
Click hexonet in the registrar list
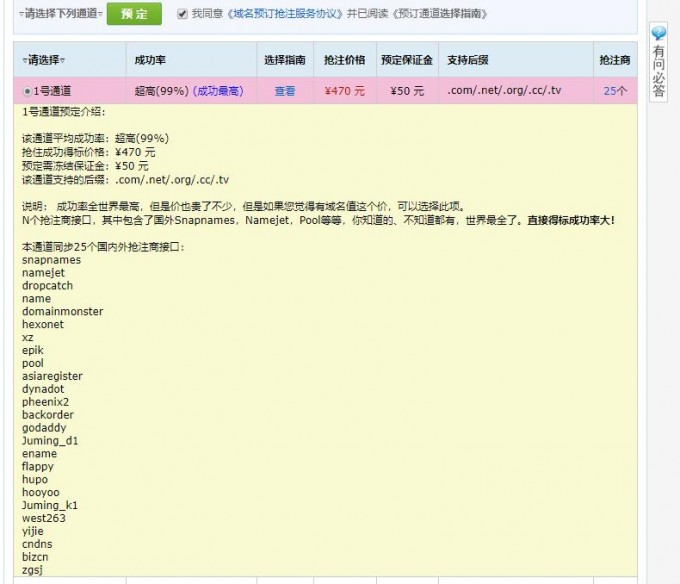point(43,324)
